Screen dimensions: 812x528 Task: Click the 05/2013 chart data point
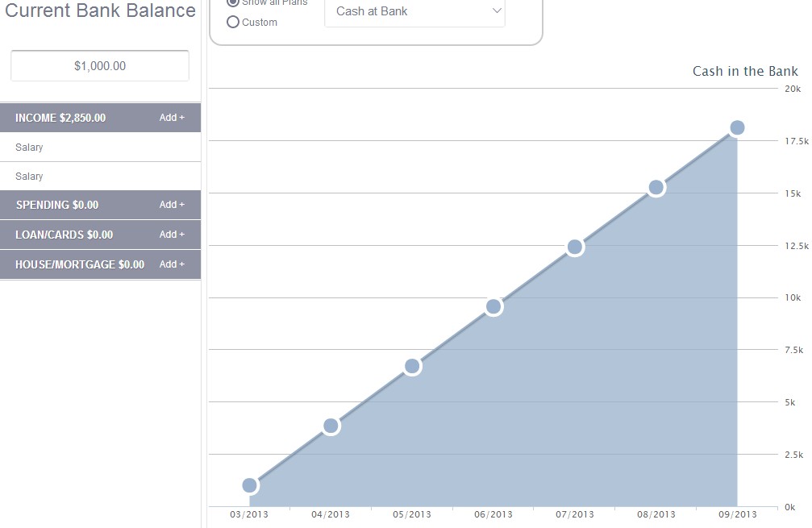point(412,366)
